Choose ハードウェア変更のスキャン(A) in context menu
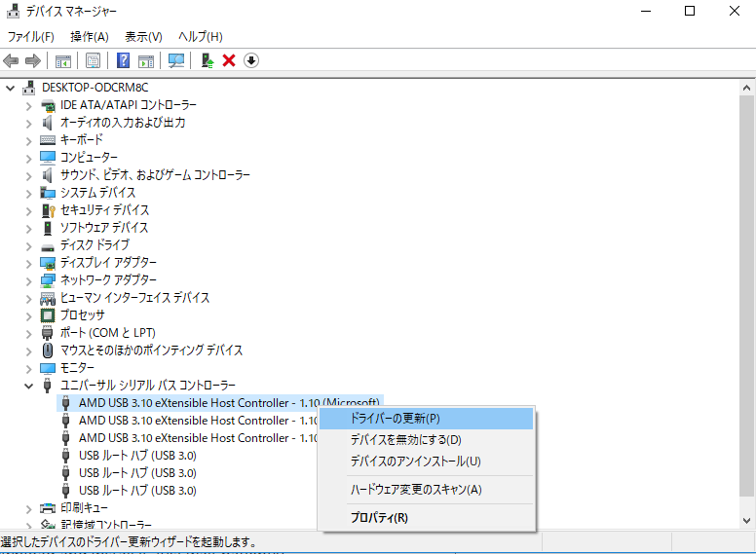 [x=426, y=490]
